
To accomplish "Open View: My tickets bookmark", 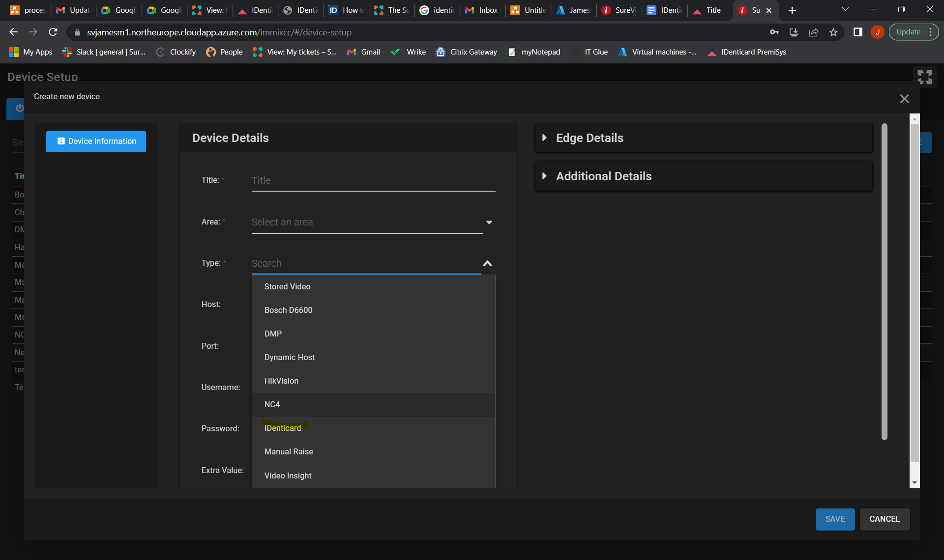I will 295,52.
